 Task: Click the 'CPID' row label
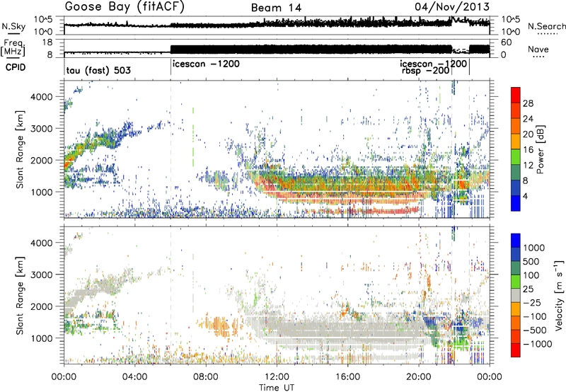coord(16,67)
